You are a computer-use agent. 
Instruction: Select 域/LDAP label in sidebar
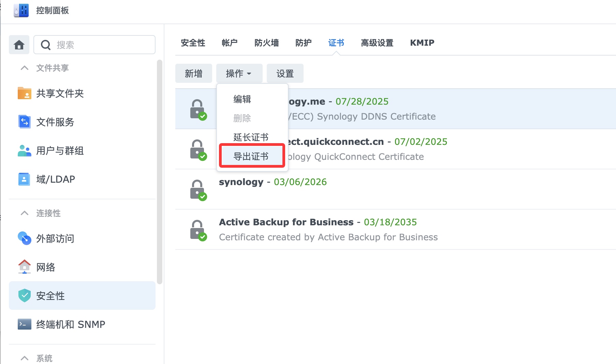[x=56, y=179]
